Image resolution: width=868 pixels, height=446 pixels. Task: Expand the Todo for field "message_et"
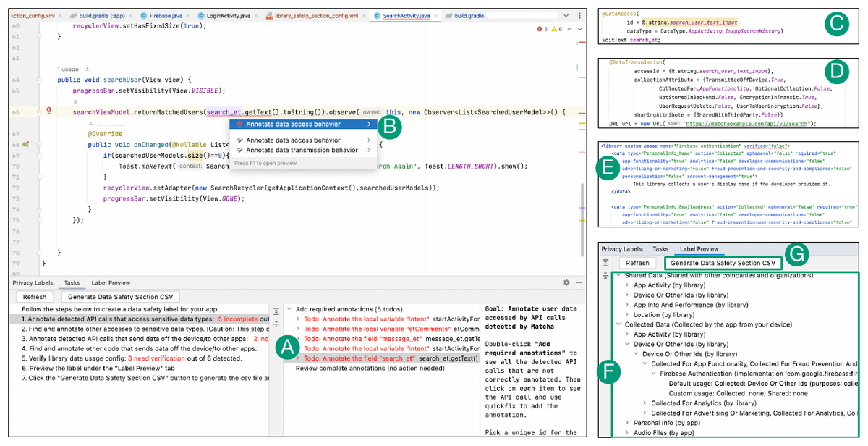[x=299, y=339]
